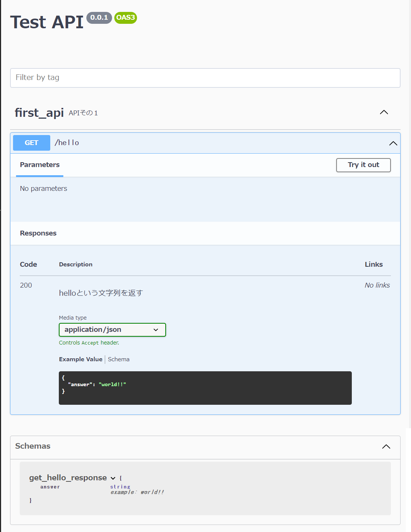Toggle get_hello_response schema arrow
The image size is (411, 532).
point(113,478)
